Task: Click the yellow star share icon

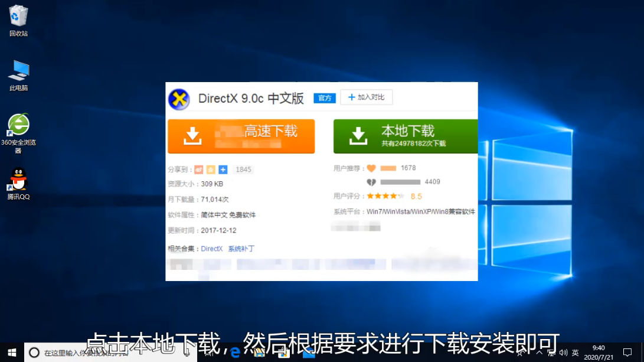Action: pyautogui.click(x=211, y=170)
